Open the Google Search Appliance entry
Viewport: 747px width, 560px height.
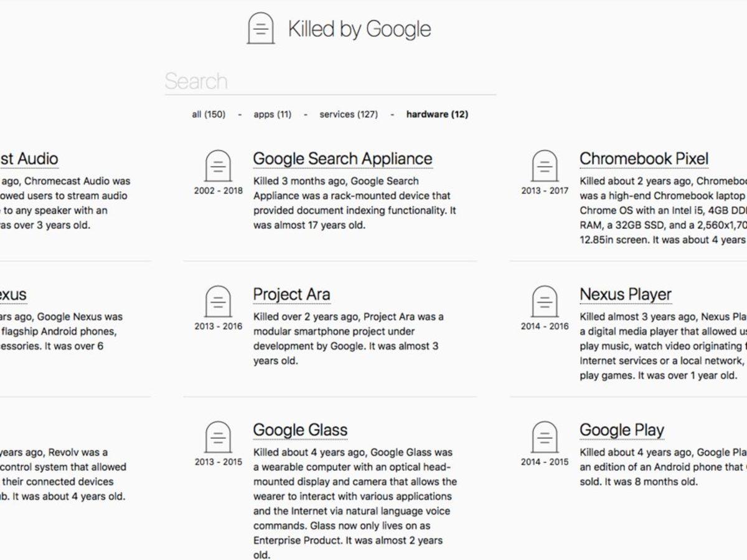click(342, 159)
